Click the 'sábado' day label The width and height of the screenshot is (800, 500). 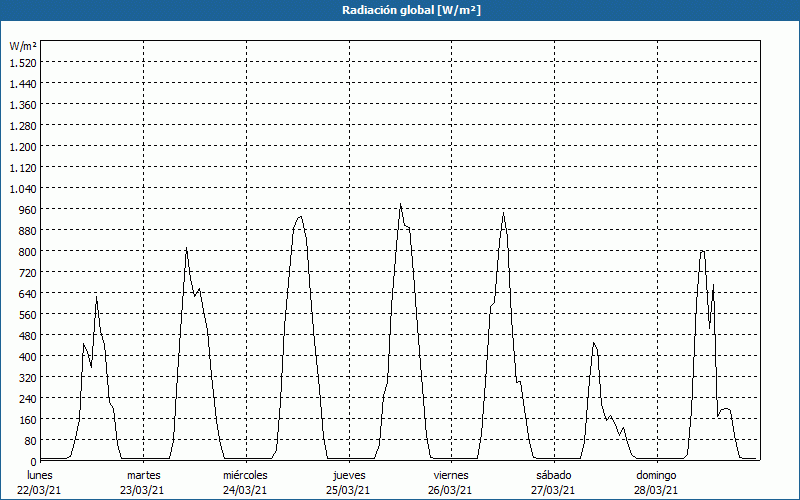pyautogui.click(x=554, y=475)
